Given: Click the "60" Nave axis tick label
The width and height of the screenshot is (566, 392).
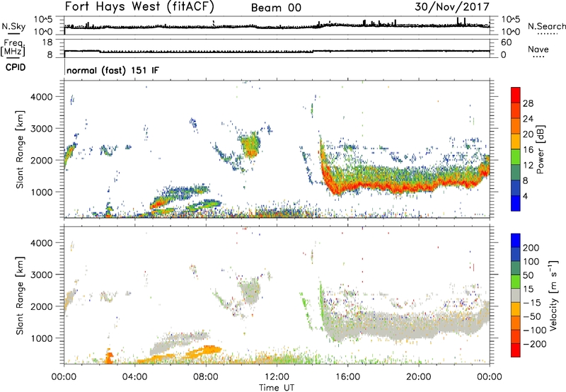Looking at the screenshot, I should coord(506,42).
